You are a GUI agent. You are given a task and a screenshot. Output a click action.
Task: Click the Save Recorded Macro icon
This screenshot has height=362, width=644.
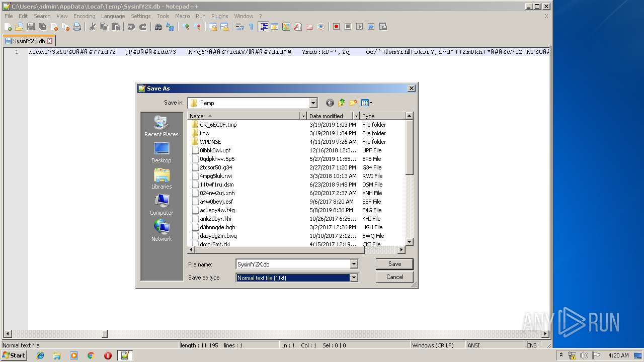[x=382, y=27]
